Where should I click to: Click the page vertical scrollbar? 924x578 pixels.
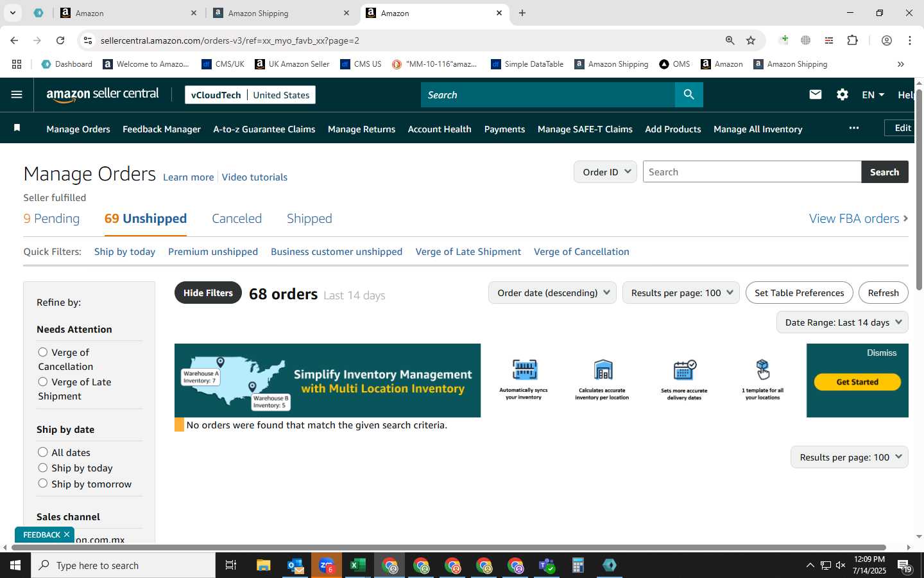click(x=919, y=189)
